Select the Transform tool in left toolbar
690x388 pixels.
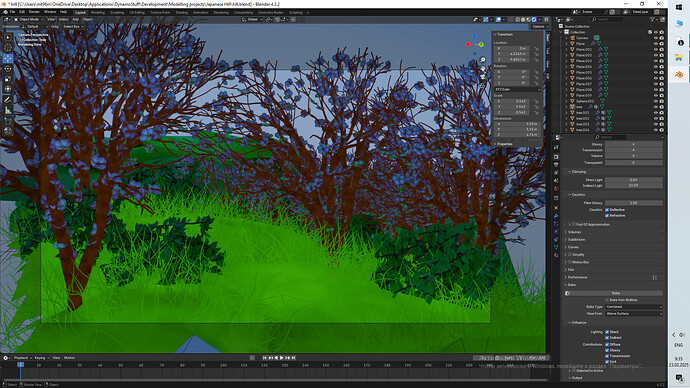(x=8, y=89)
